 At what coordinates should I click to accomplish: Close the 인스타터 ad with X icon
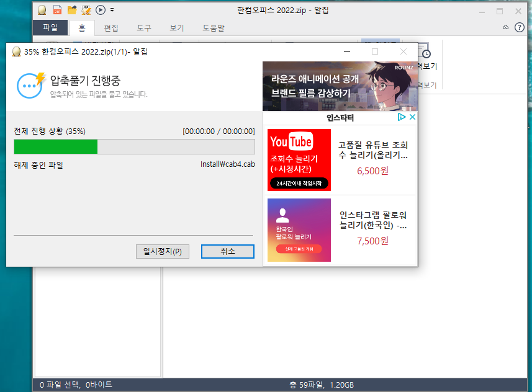(x=412, y=117)
